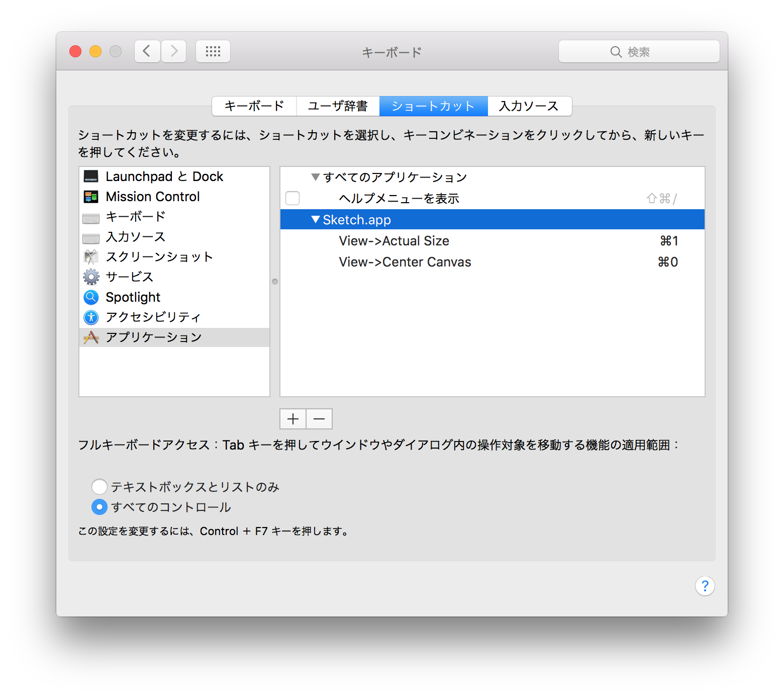Click into the 検索 search field
Screen dimensions: 784x697
[x=639, y=51]
